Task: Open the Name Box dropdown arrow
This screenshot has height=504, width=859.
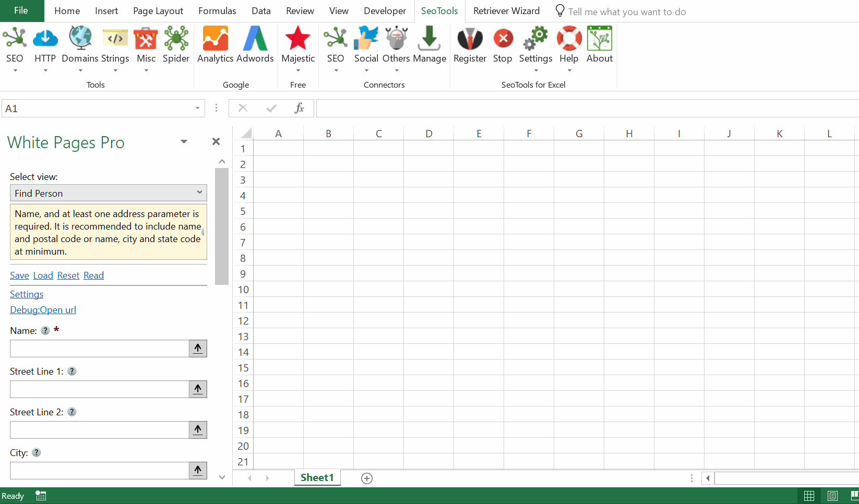Action: click(x=197, y=108)
